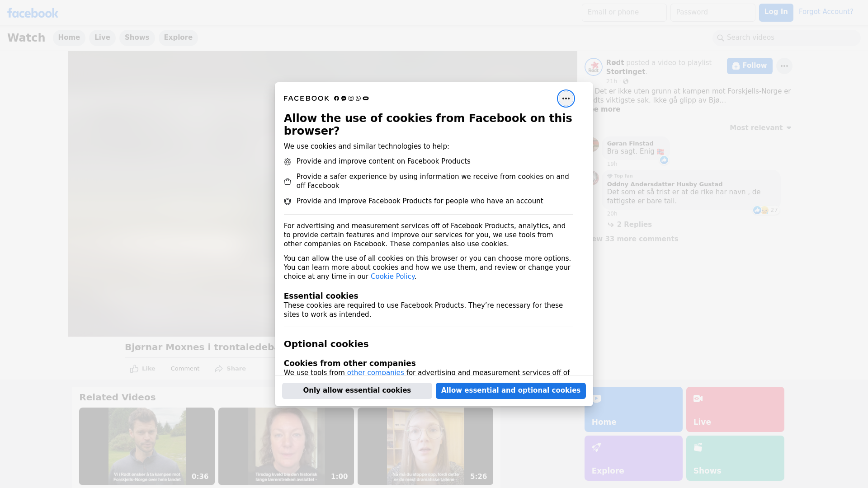
Task: Focus the Password field
Action: coord(712,13)
